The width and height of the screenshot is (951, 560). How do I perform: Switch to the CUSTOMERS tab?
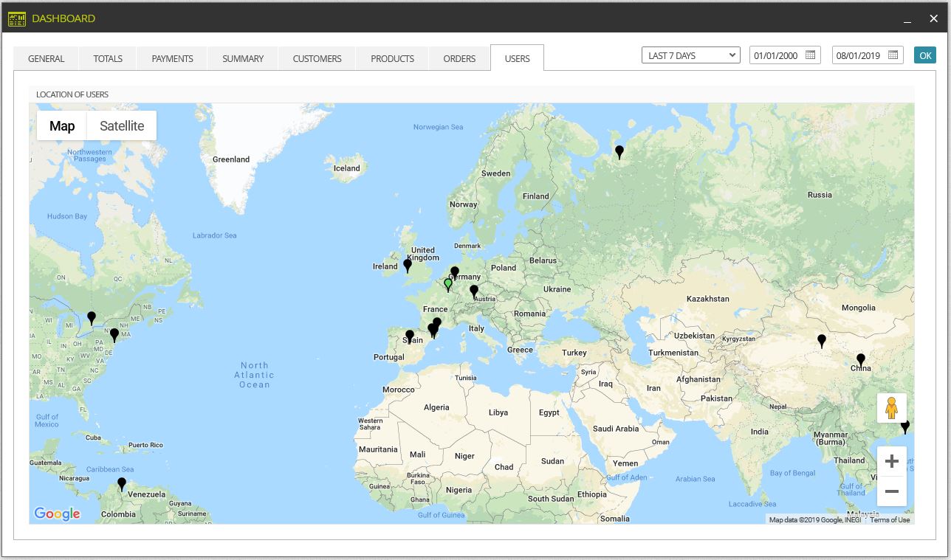click(x=317, y=58)
